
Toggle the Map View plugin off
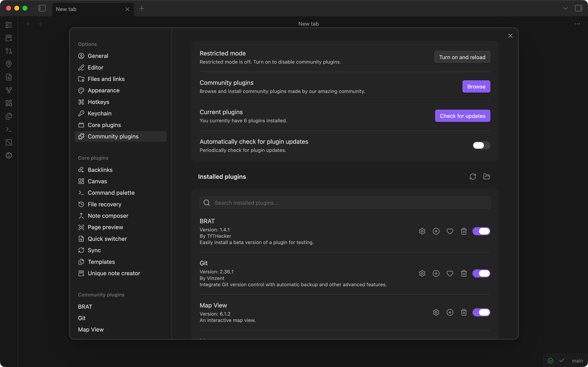coord(481,312)
